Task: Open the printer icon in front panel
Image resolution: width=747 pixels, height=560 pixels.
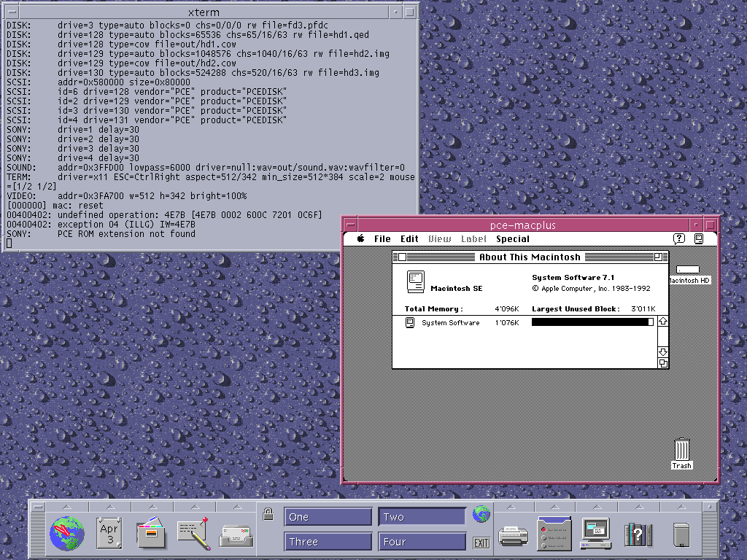Action: click(513, 536)
